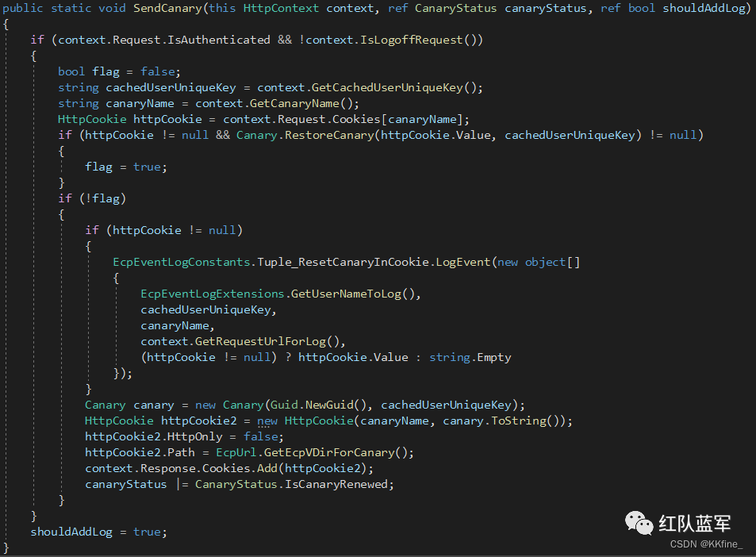
Task: Click the 'shouldAddLog = true;' statement
Action: [x=99, y=532]
